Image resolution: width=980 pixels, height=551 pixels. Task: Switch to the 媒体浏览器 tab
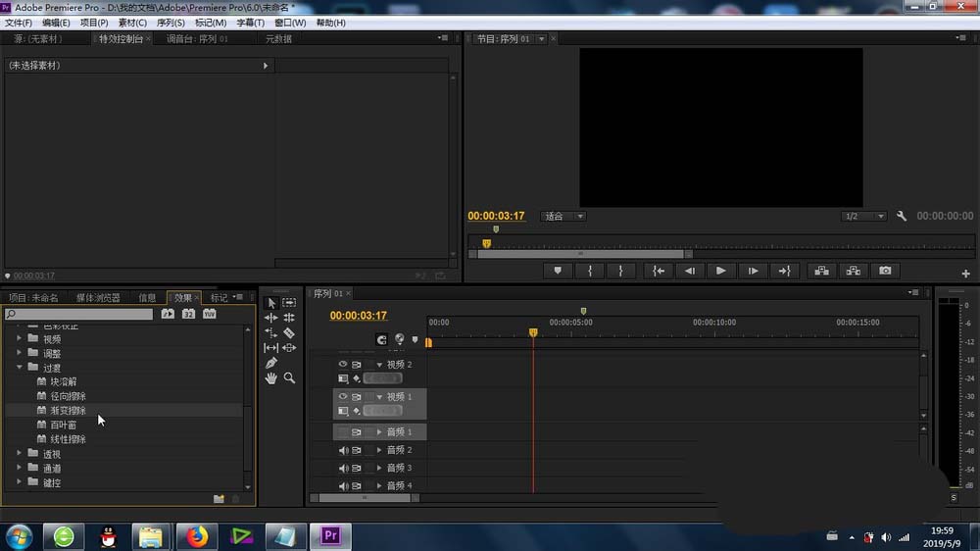pos(98,297)
